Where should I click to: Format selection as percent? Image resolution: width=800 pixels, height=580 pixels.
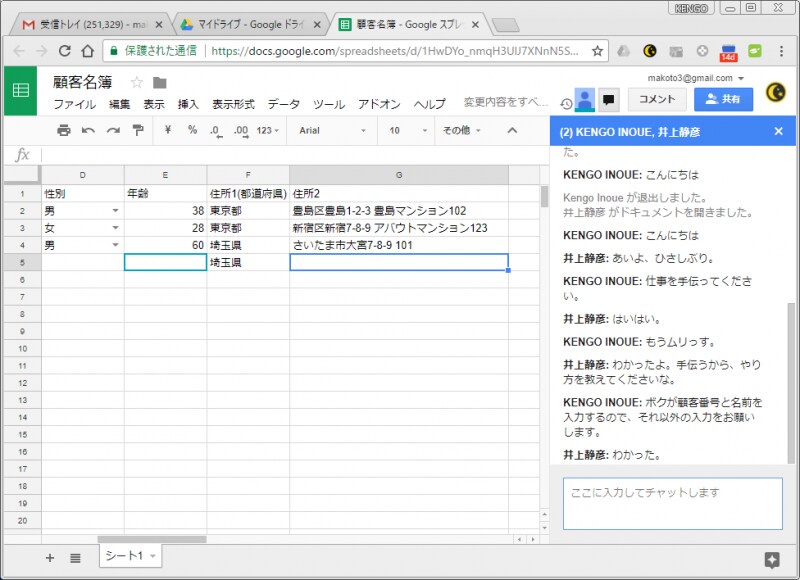pyautogui.click(x=192, y=131)
